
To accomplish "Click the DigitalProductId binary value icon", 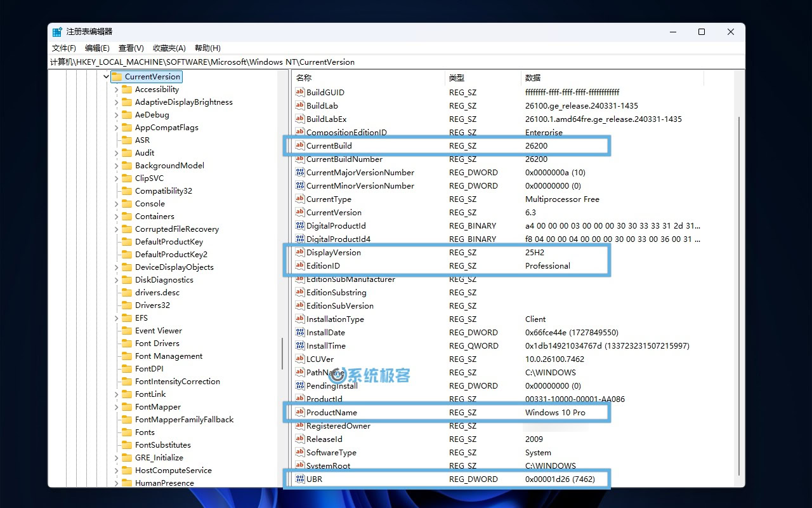I will 301,225.
